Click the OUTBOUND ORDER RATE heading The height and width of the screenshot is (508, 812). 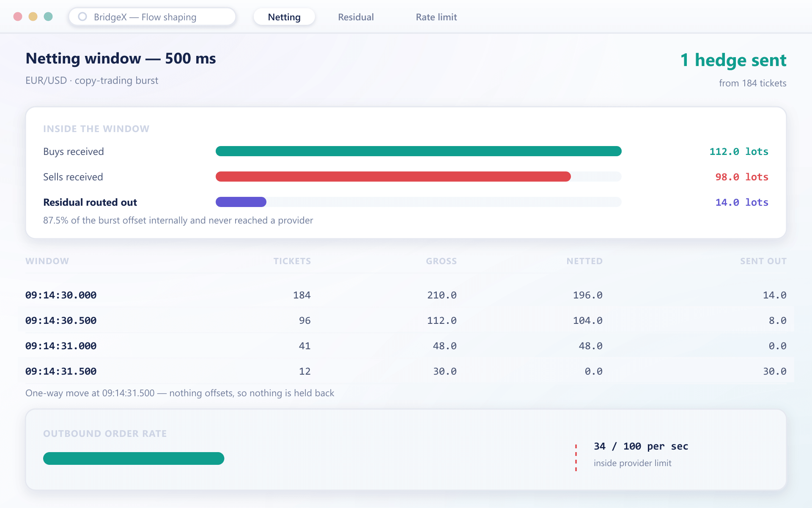105,433
